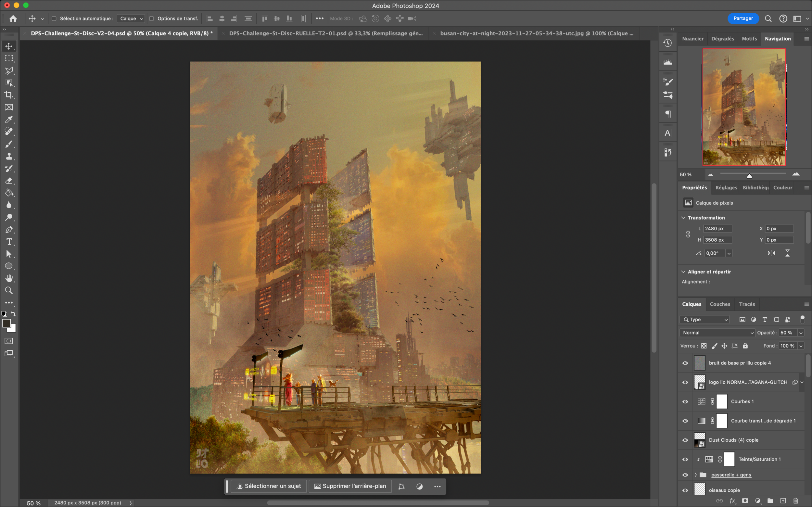
Task: Select the horizontal Type tool
Action: tap(9, 242)
